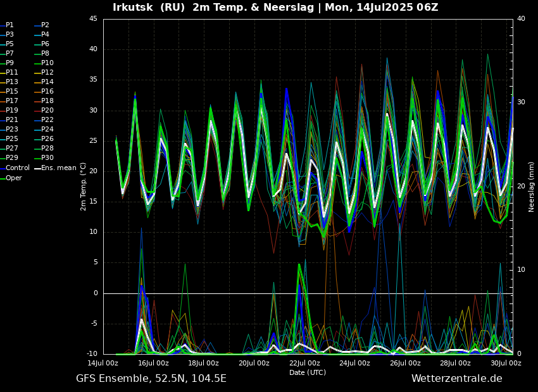Click the Date (UTC) axis label
This screenshot has height=392, width=538.
(308, 372)
